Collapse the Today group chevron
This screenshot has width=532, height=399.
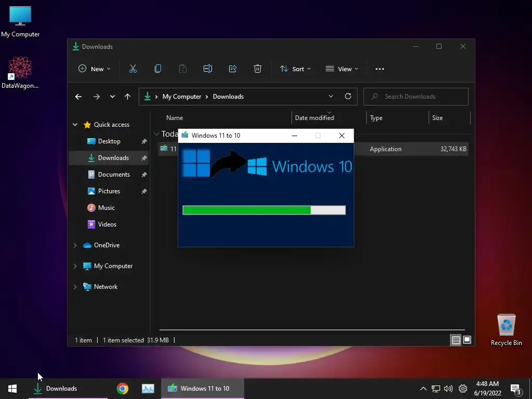(156, 134)
